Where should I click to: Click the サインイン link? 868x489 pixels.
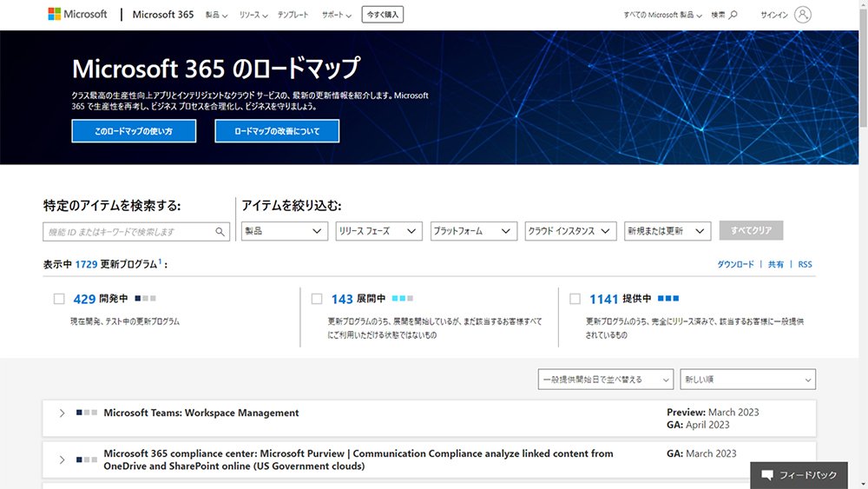(x=774, y=15)
